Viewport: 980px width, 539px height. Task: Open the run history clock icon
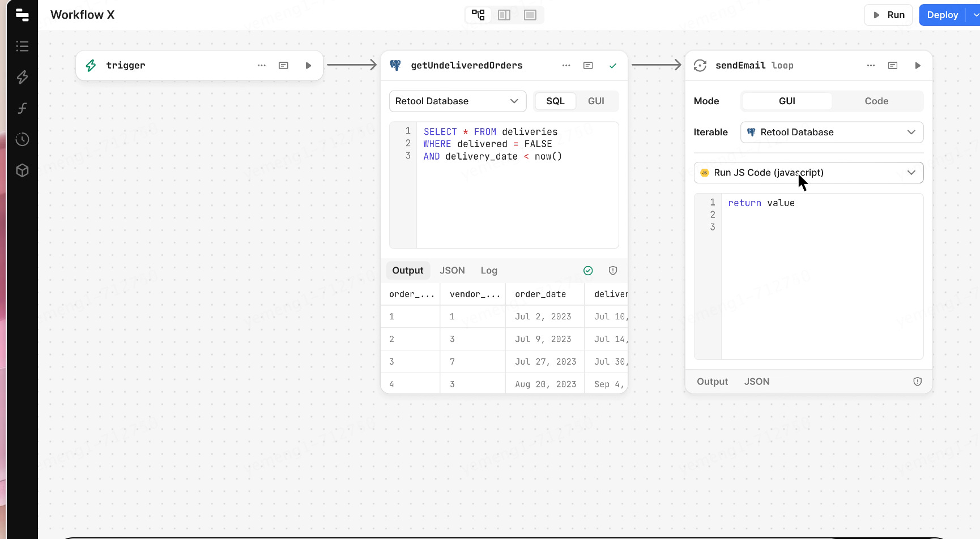pyautogui.click(x=22, y=139)
